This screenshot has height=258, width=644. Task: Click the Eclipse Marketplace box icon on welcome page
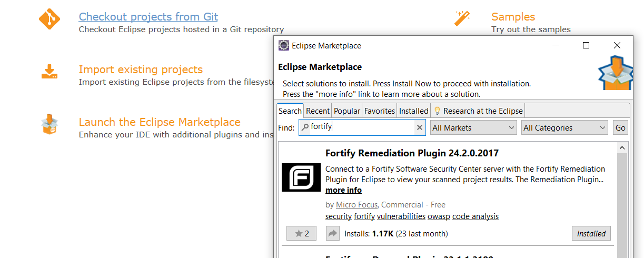[49, 125]
